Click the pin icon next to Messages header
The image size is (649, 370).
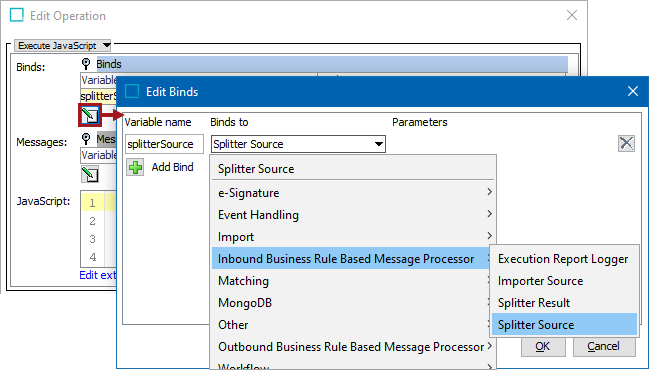86,139
